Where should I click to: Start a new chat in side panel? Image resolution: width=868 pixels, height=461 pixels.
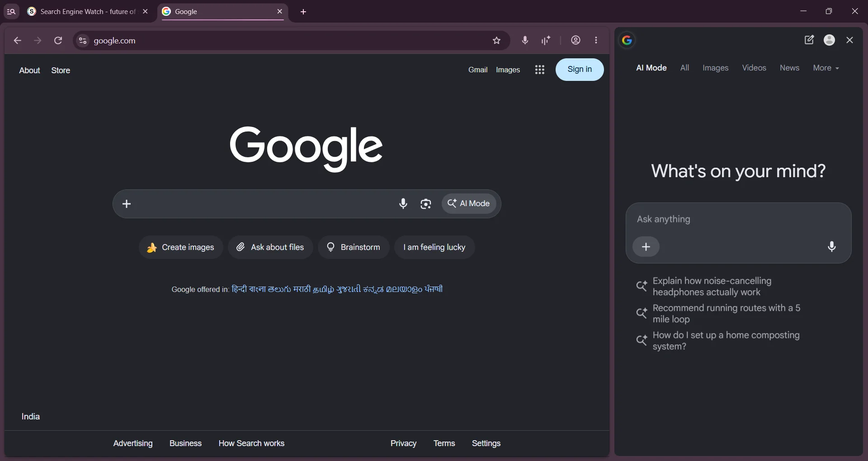[x=809, y=40]
